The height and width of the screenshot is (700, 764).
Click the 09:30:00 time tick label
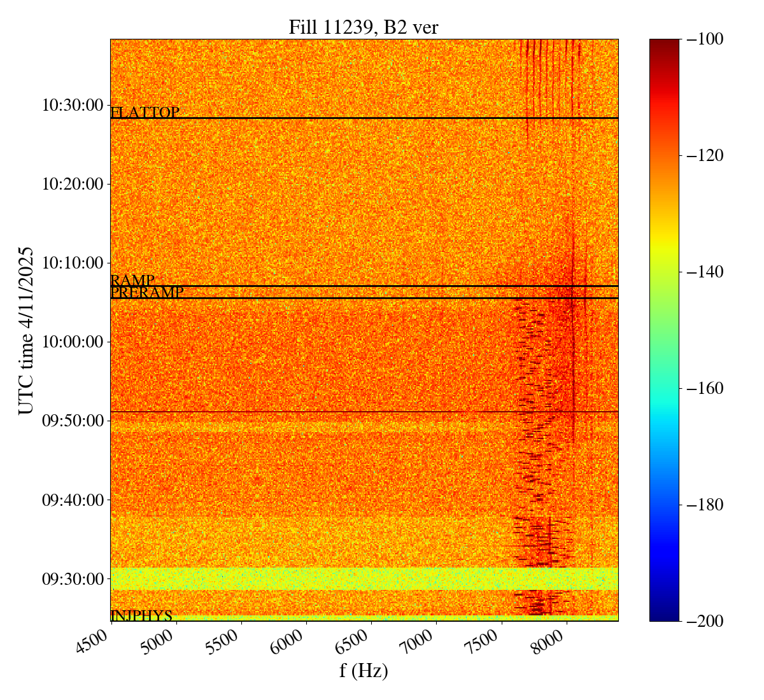(73, 579)
